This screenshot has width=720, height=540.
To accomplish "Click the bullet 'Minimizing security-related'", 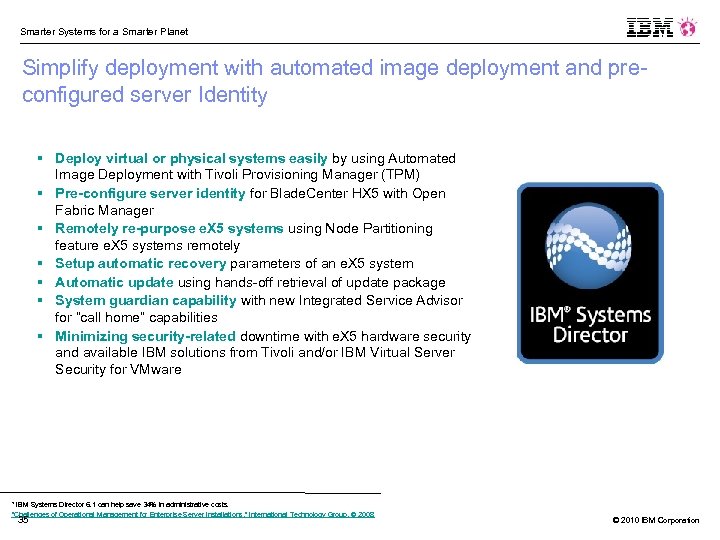I will (x=146, y=336).
